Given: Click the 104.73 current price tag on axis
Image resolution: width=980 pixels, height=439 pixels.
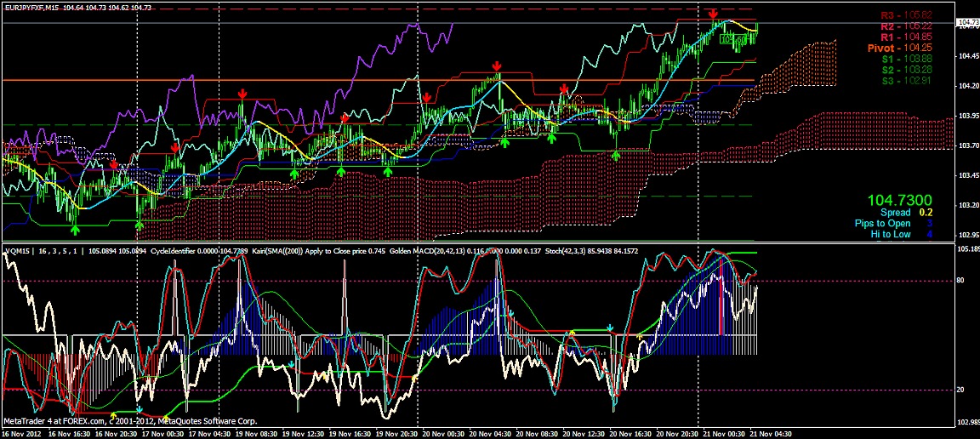Looking at the screenshot, I should pyautogui.click(x=966, y=22).
